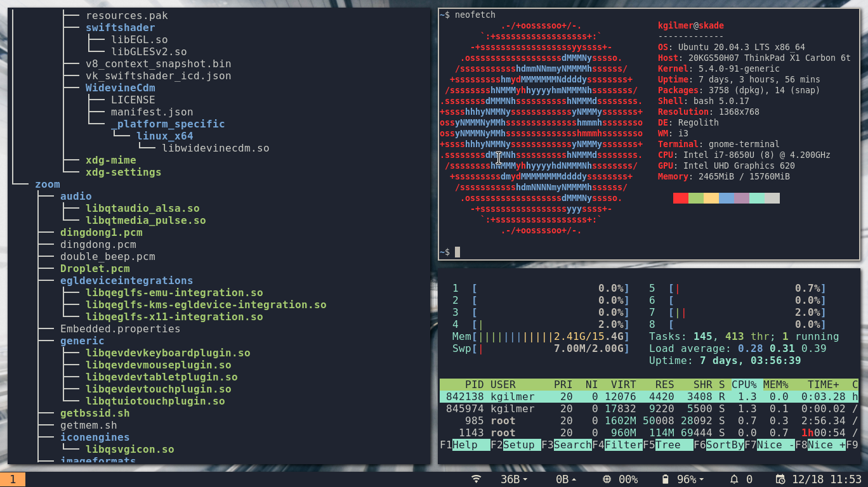Click the Embedded.properties file entry

tap(121, 329)
